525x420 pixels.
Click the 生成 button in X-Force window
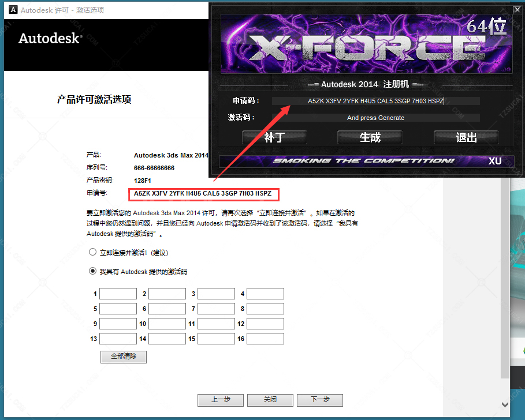click(370, 137)
